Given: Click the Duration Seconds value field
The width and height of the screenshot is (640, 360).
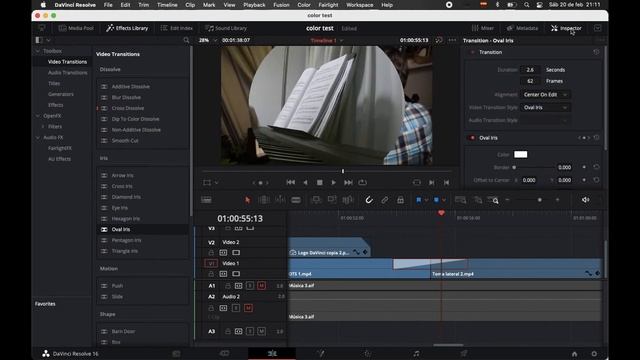Looking at the screenshot, I should click(530, 70).
